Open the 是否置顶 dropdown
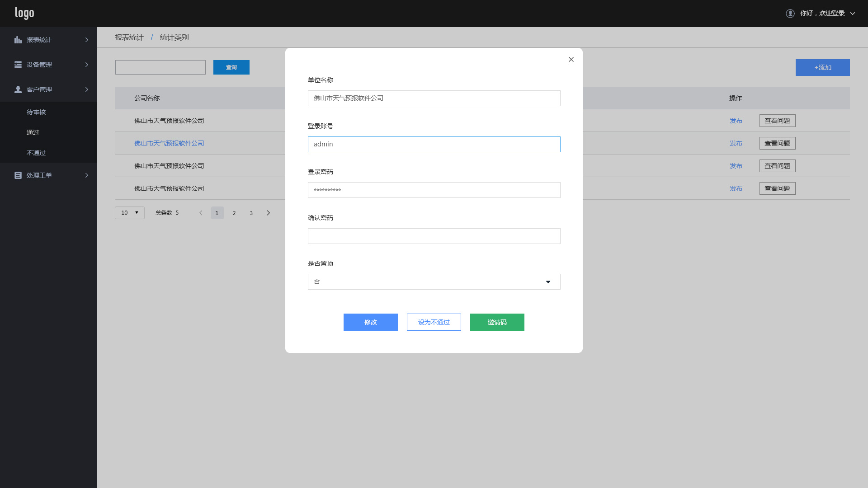 (434, 282)
